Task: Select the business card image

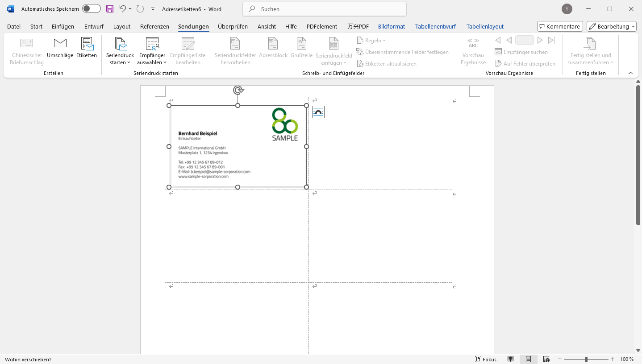Action: [x=238, y=146]
